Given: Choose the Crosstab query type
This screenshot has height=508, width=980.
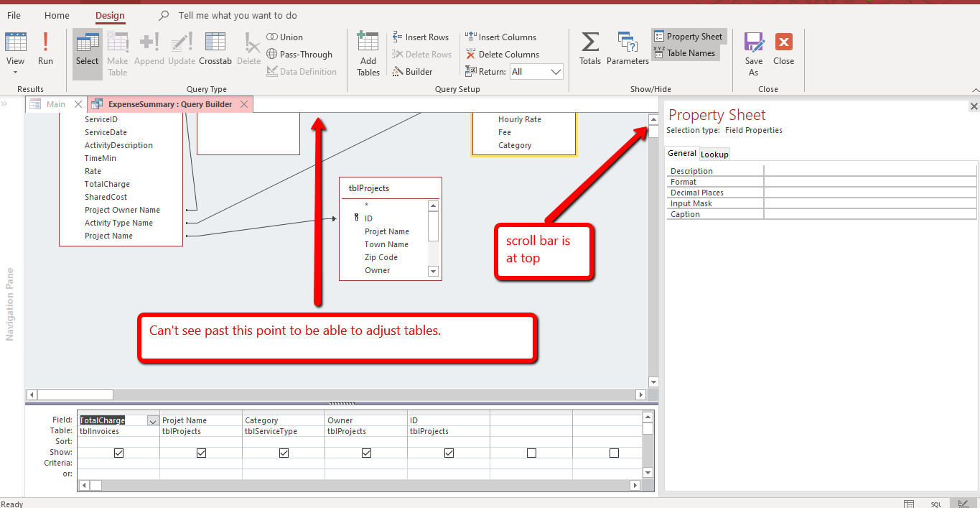Looking at the screenshot, I should coord(215,49).
